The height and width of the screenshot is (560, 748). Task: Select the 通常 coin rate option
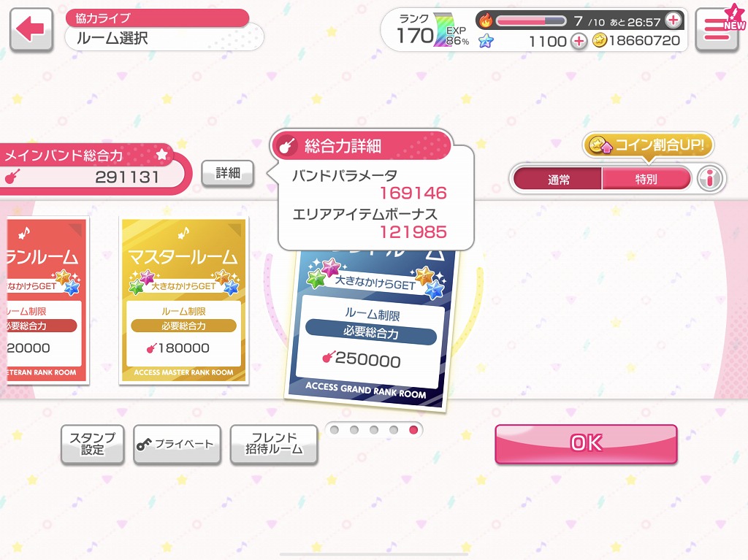557,180
